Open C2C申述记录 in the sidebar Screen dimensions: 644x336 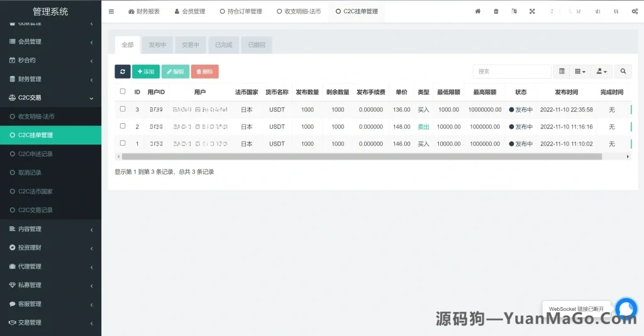coord(50,154)
